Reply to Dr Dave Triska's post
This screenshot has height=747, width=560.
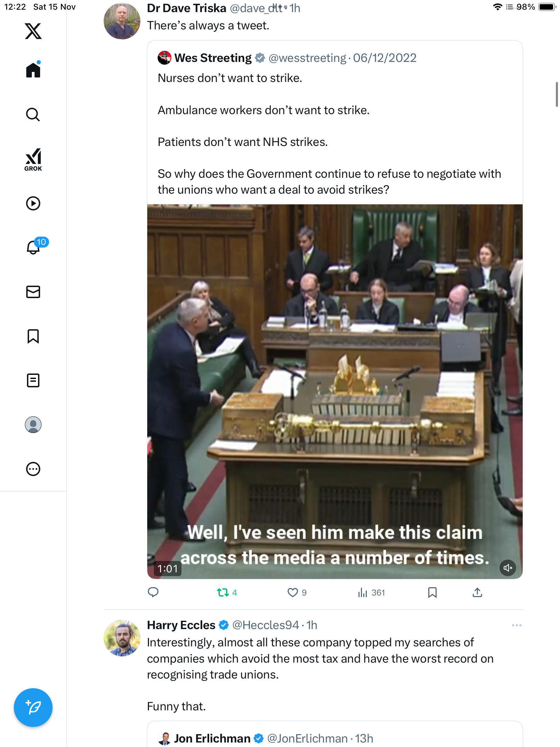pos(153,593)
